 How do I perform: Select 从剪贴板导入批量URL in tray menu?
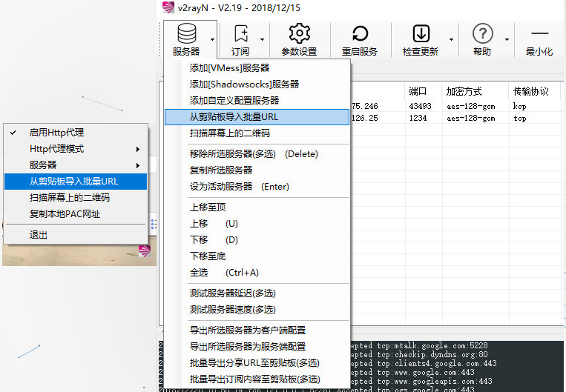(76, 182)
